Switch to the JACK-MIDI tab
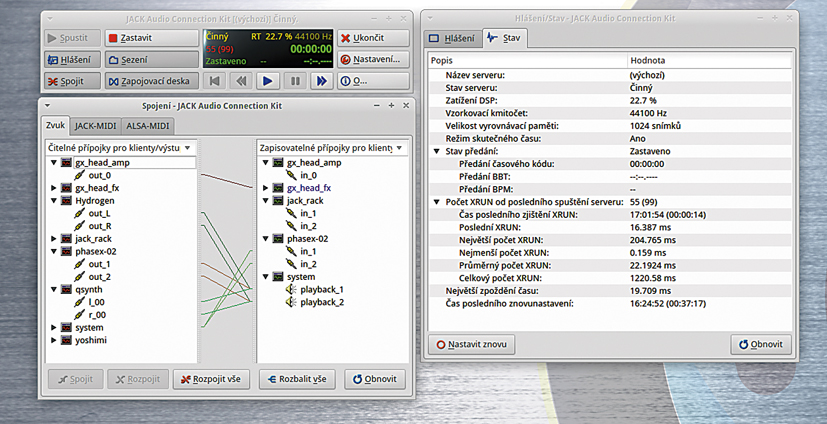 (95, 126)
